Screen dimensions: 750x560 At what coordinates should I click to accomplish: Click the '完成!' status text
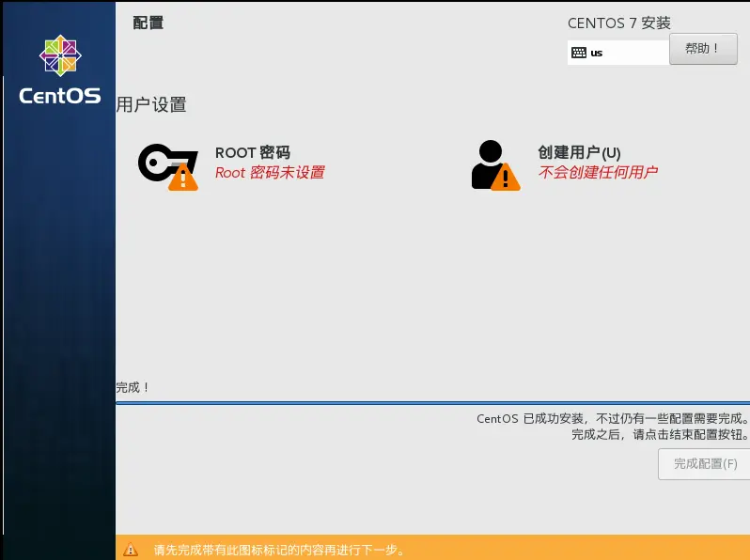point(133,387)
